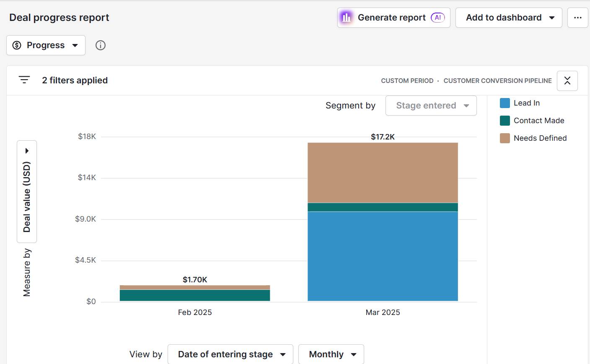The image size is (590, 364).
Task: Click the AI badge on Generate report button
Action: [438, 17]
